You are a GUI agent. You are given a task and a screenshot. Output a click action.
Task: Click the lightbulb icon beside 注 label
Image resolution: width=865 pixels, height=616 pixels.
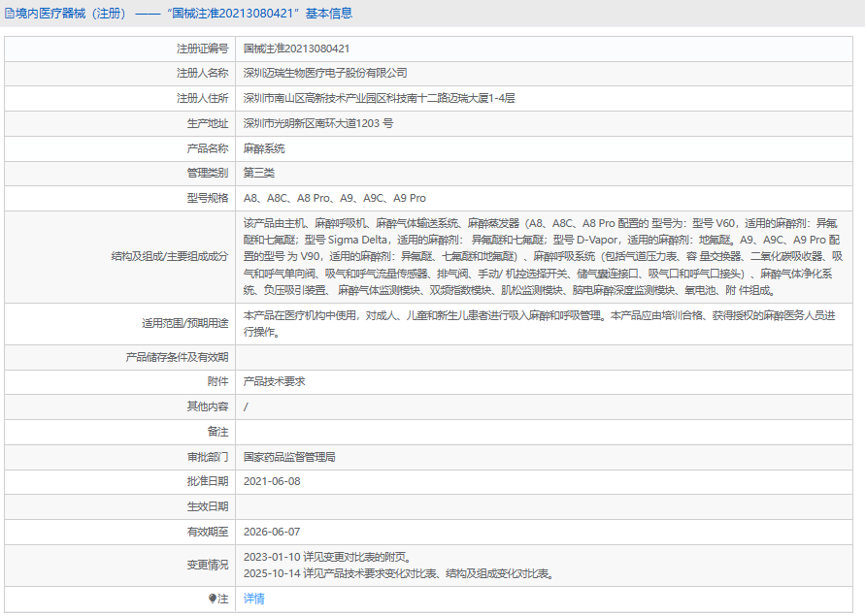(x=213, y=599)
